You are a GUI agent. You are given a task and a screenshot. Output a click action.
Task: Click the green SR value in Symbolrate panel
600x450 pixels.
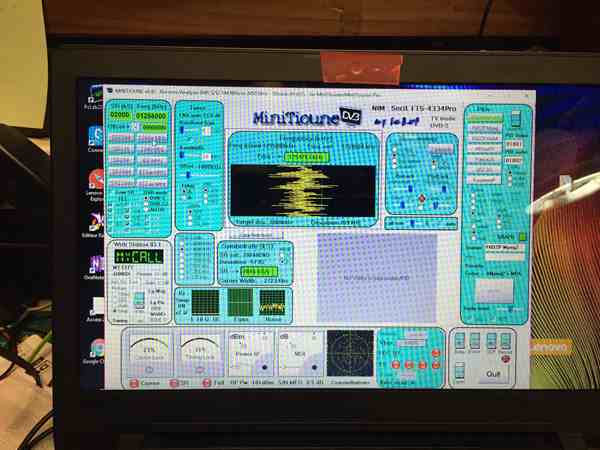click(x=259, y=271)
